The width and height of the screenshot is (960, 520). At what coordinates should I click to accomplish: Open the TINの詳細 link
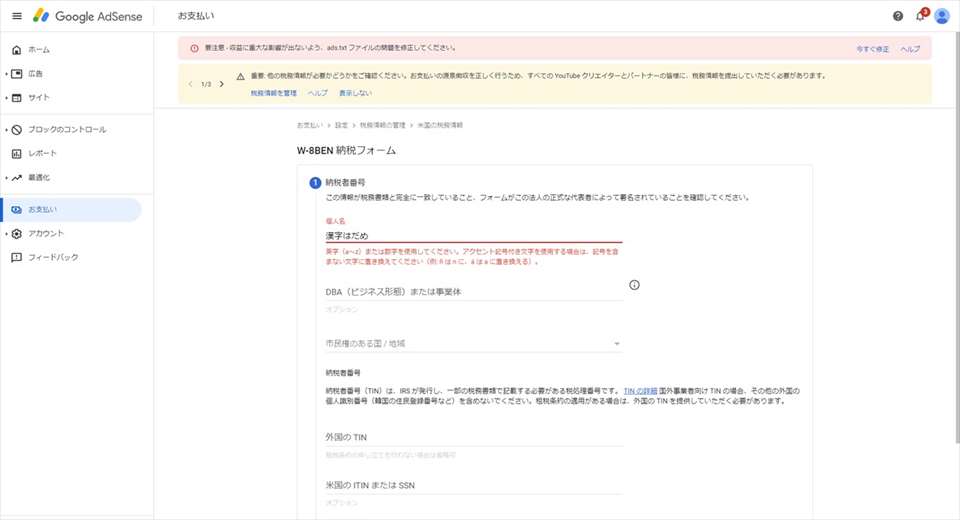(640, 391)
